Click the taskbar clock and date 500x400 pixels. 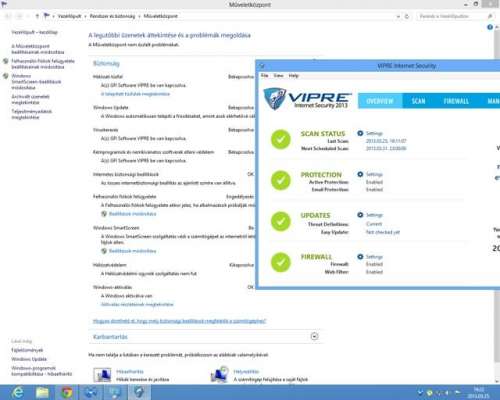coord(479,393)
